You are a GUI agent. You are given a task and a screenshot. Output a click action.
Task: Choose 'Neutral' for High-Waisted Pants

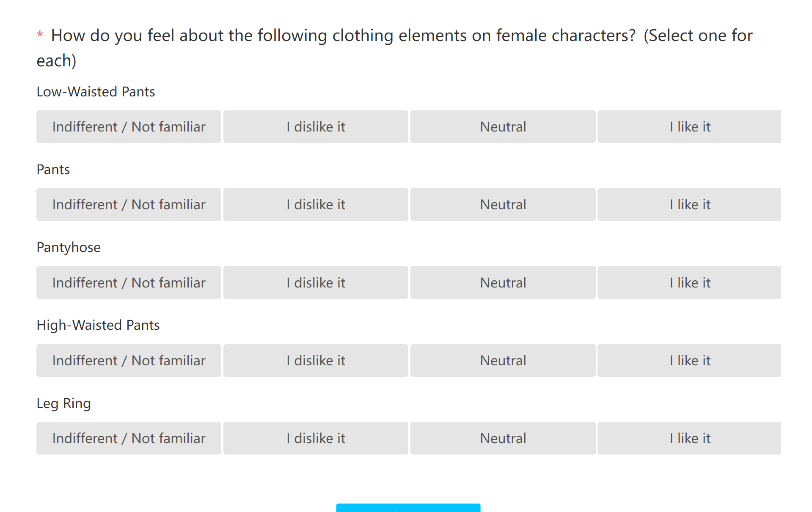pos(503,361)
